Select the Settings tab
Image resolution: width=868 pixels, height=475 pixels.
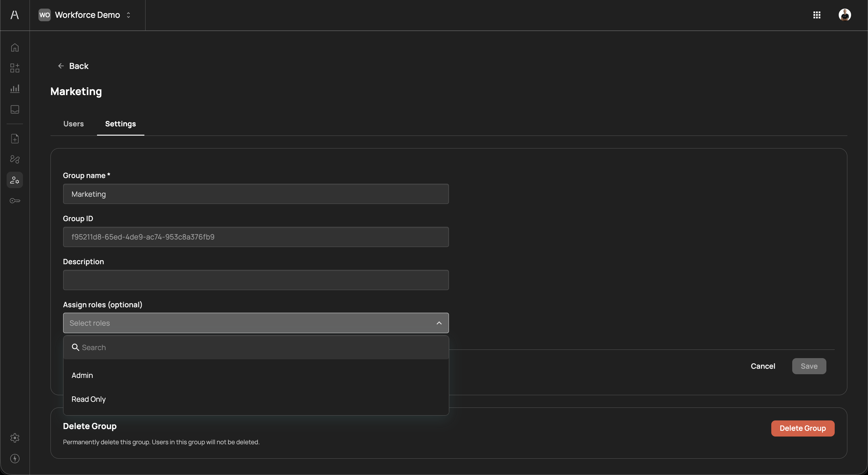click(120, 124)
